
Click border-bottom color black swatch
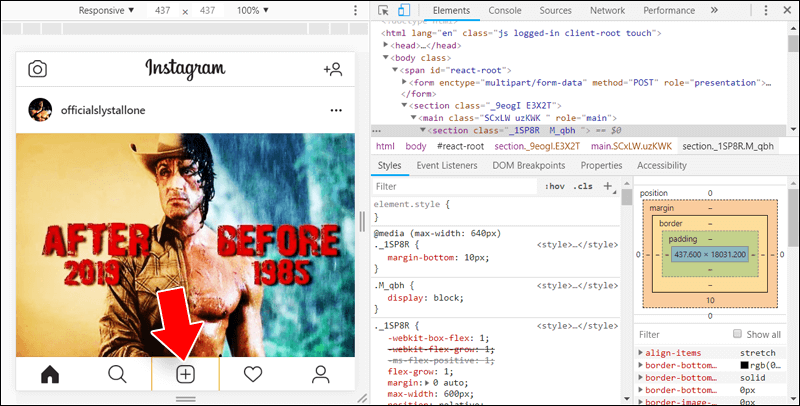pyautogui.click(x=744, y=365)
